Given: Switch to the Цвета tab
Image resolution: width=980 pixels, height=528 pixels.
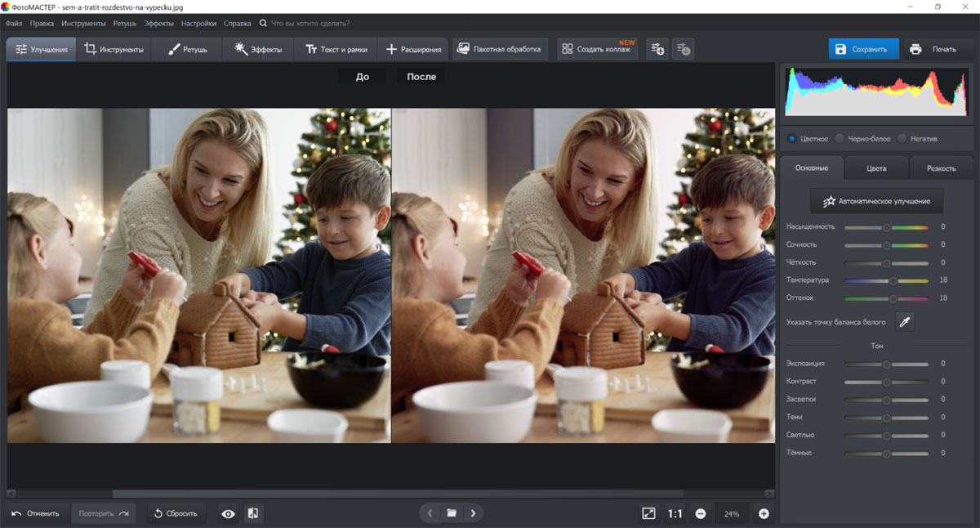Looking at the screenshot, I should click(x=876, y=168).
